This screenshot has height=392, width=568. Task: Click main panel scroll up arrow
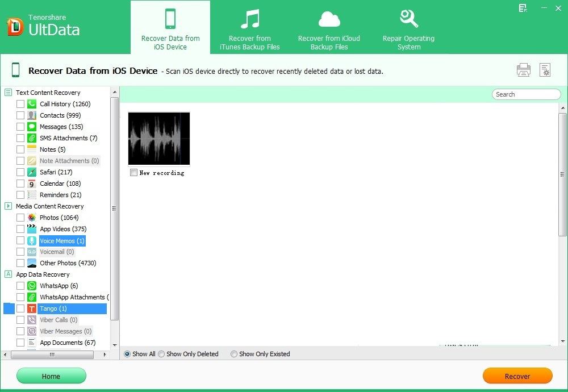562,108
